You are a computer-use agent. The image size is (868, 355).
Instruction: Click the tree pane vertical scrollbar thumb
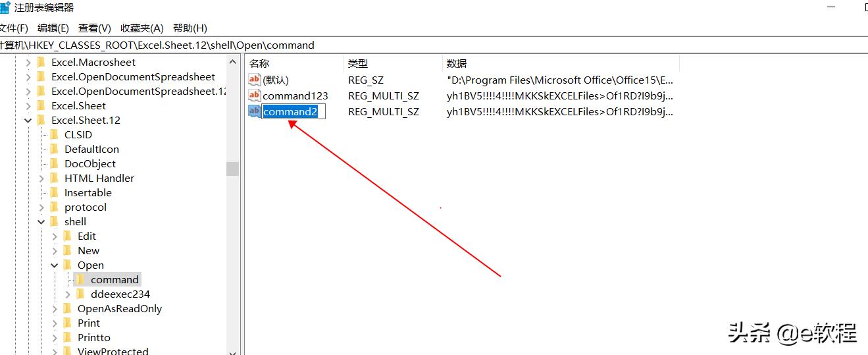click(x=232, y=169)
